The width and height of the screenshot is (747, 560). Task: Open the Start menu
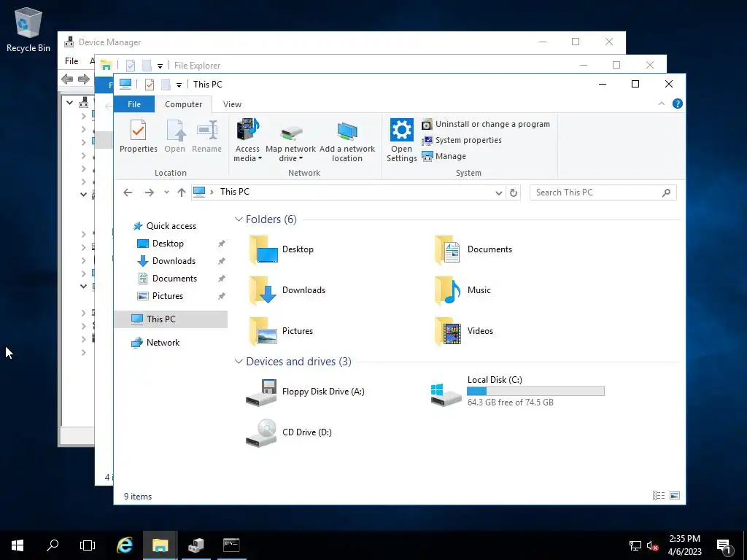pos(18,545)
